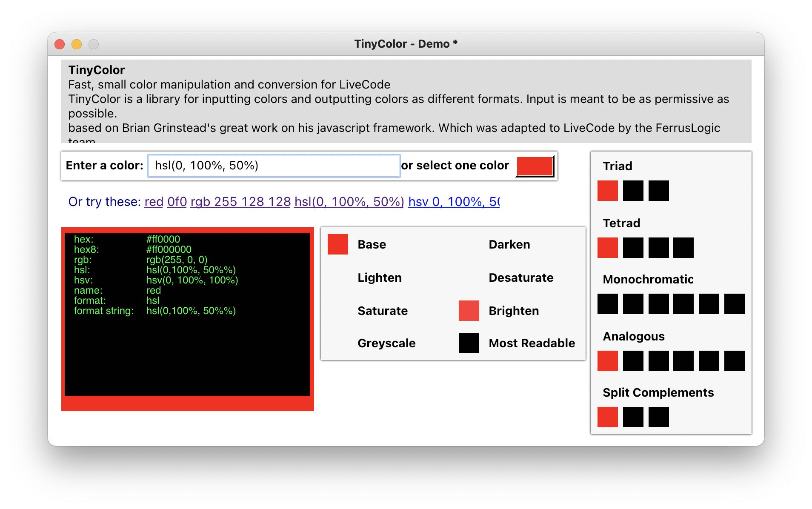This screenshot has width=812, height=509.
Task: Select the second Split Complements swatch
Action: (633, 417)
